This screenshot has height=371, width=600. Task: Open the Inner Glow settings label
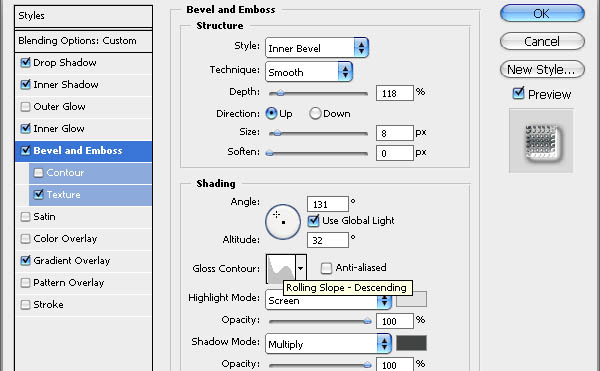59,128
